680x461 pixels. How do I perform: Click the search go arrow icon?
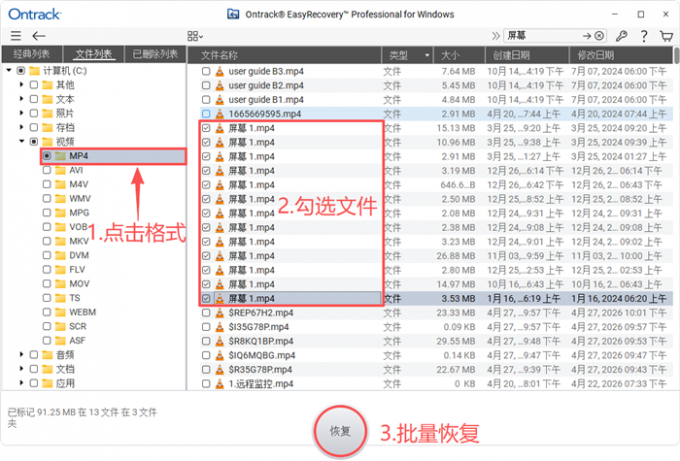pos(587,36)
